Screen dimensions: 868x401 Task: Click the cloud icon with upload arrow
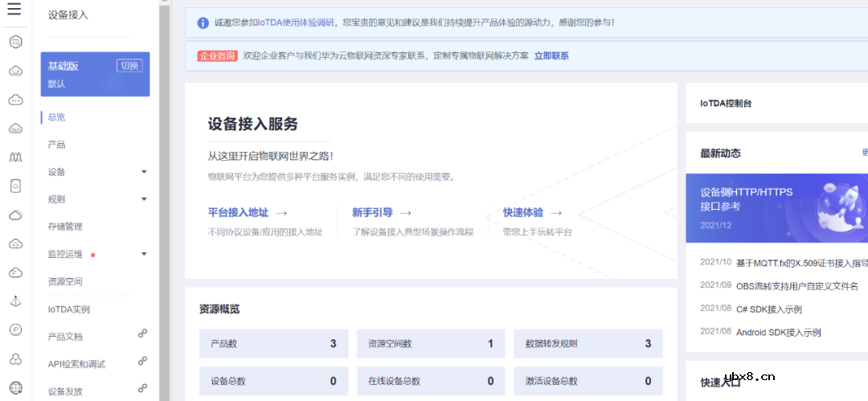tap(16, 243)
